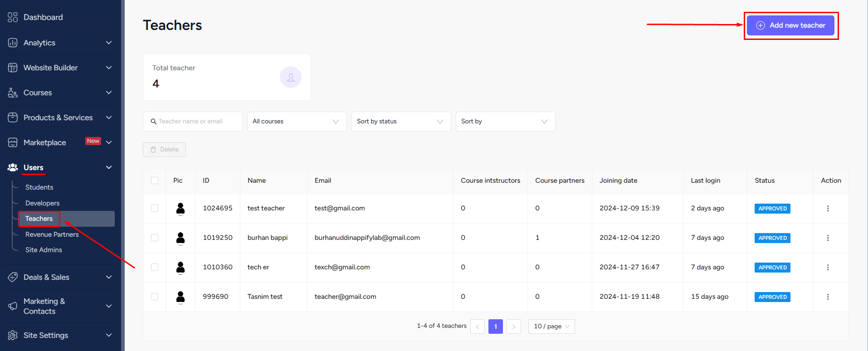Click email test@gmail.com
This screenshot has width=868, height=351.
(340, 208)
